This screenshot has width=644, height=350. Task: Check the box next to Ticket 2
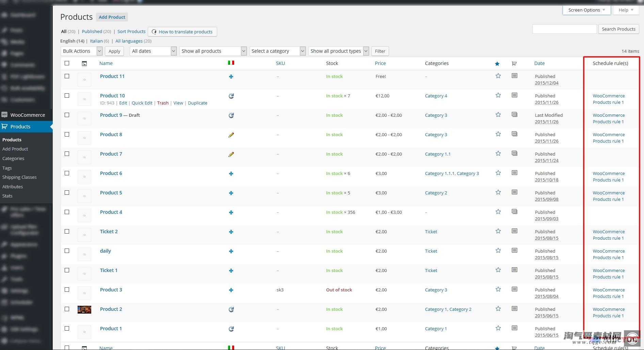coord(67,231)
